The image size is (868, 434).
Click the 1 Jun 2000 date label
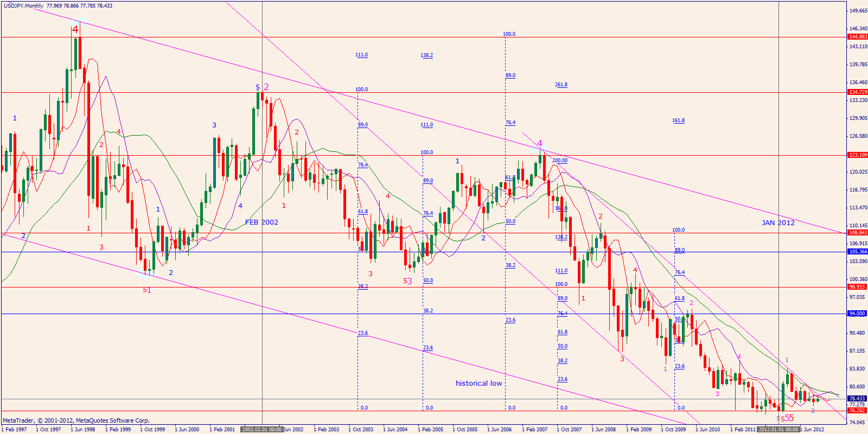[188, 429]
